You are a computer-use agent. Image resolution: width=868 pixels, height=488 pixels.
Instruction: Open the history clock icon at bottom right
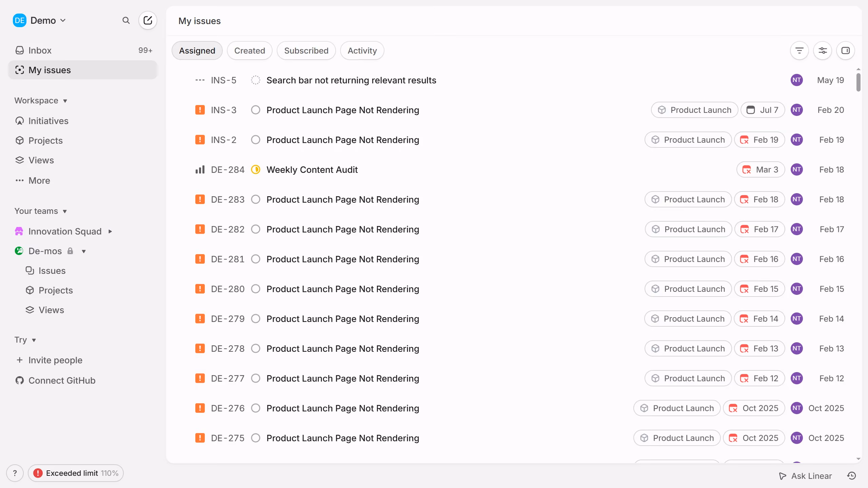tap(852, 476)
